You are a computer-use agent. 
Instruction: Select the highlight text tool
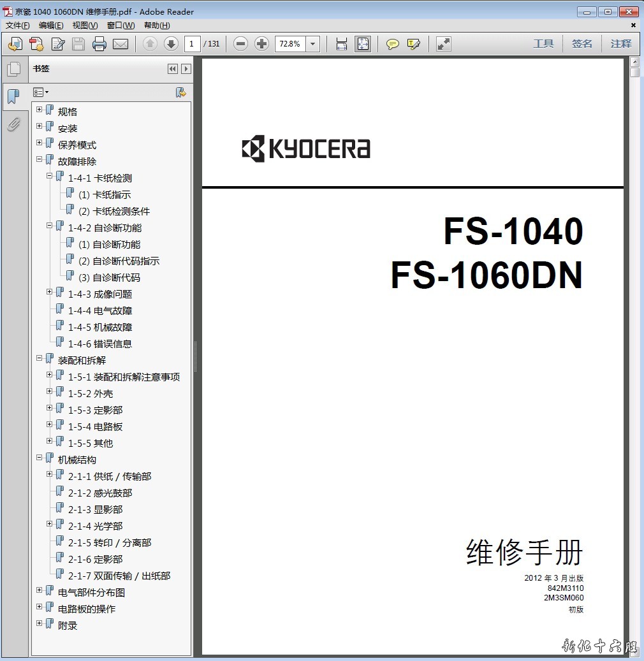[x=413, y=44]
